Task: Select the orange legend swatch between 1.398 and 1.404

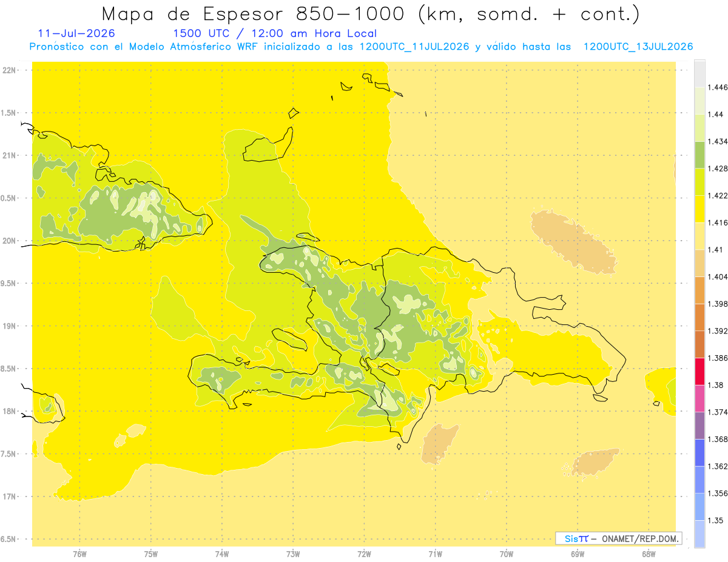Action: [x=699, y=290]
